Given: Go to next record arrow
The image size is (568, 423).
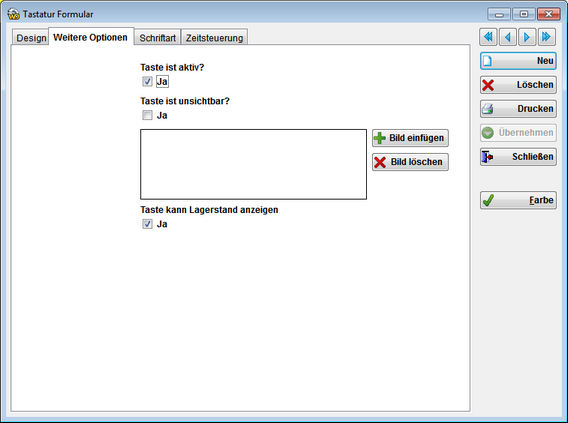Looking at the screenshot, I should coord(527,37).
